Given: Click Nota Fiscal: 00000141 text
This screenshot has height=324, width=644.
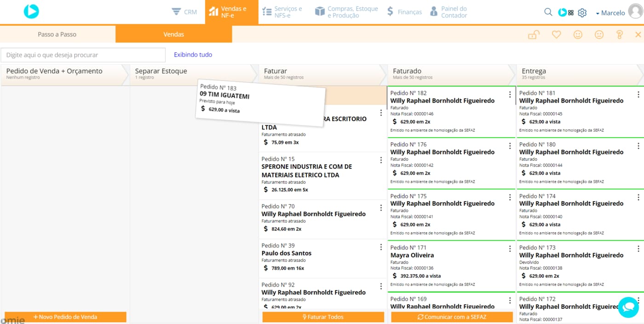Looking at the screenshot, I should coord(412,216).
